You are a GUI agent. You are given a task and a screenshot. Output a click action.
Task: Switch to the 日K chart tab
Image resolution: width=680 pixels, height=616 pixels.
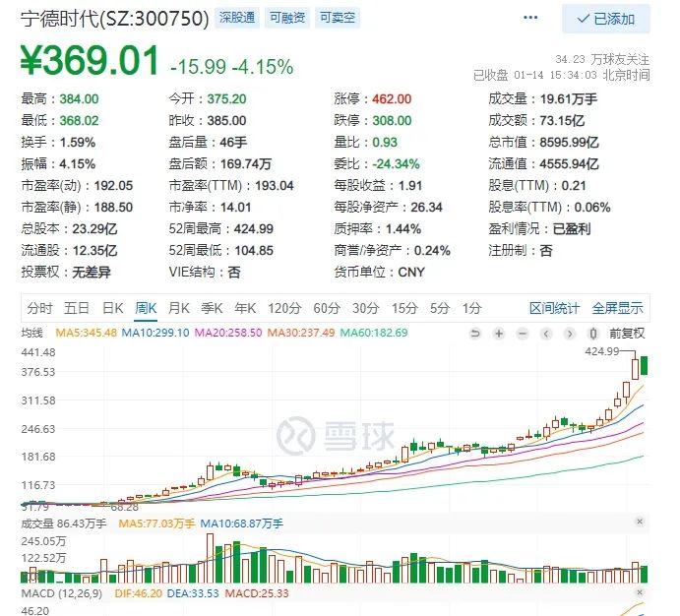point(113,308)
